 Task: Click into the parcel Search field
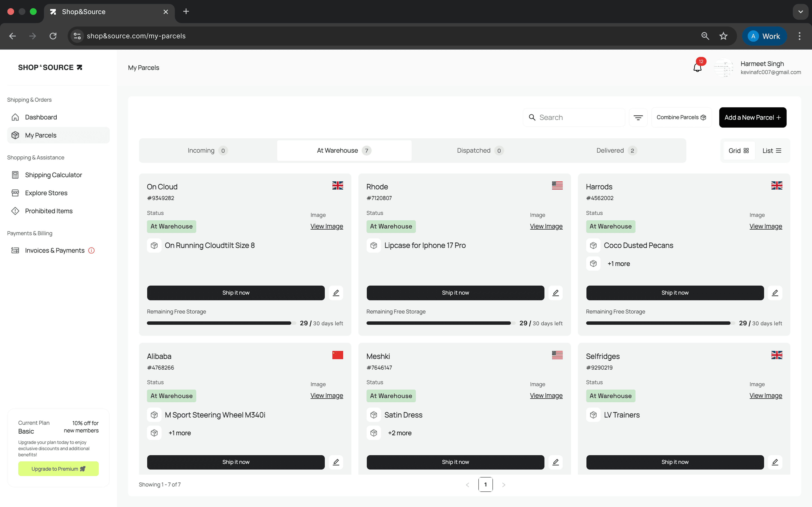tap(579, 117)
